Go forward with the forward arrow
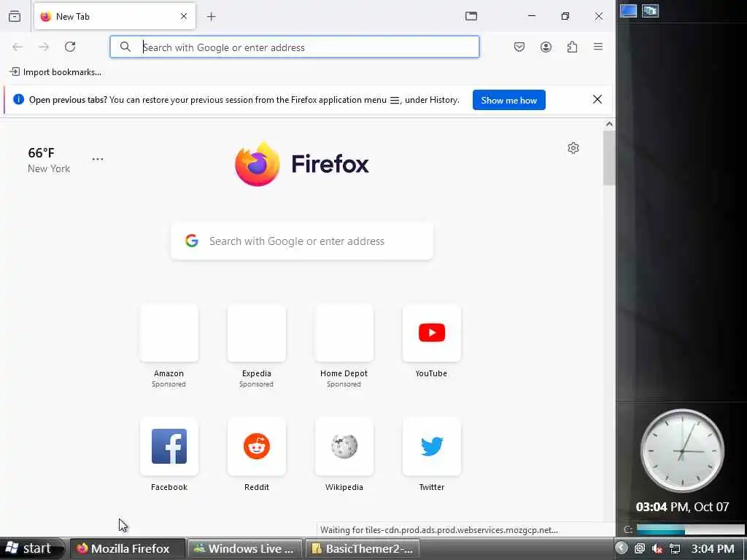Viewport: 747px width, 560px height. pos(44,47)
